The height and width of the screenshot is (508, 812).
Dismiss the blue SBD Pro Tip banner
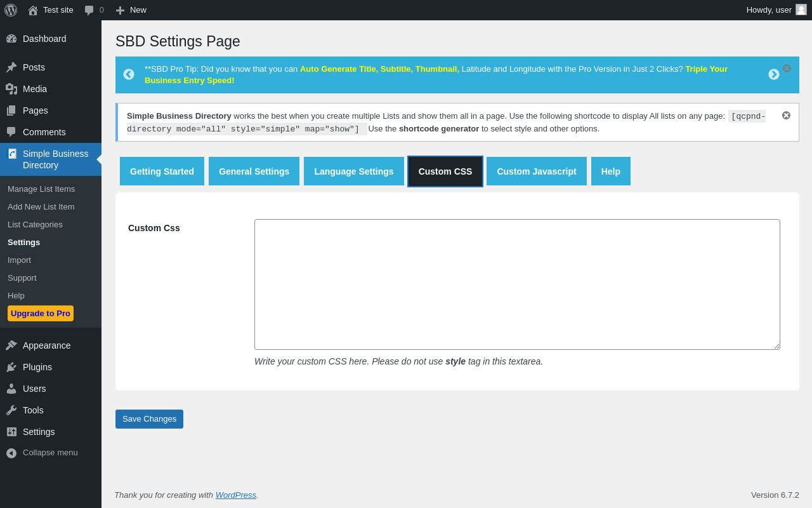pos(787,68)
